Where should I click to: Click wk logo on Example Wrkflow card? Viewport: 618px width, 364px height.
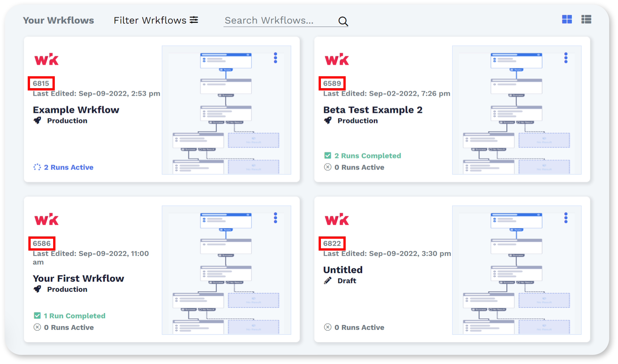[x=46, y=59]
